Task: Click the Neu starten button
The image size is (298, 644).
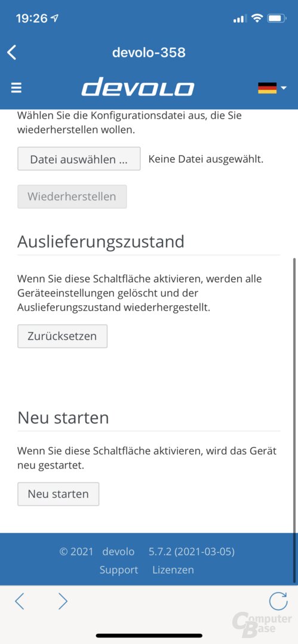Action: click(x=59, y=494)
